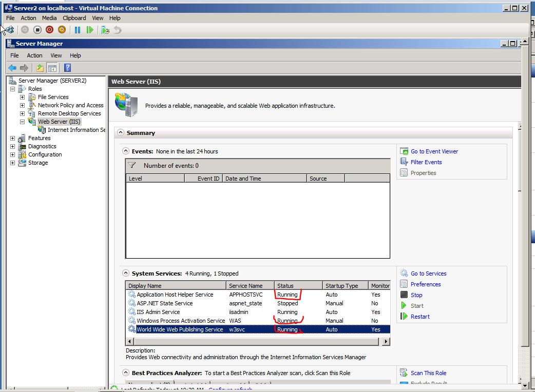The height and width of the screenshot is (392, 535).
Task: Click the blue Back arrow in Server Manager
Action: [x=12, y=68]
